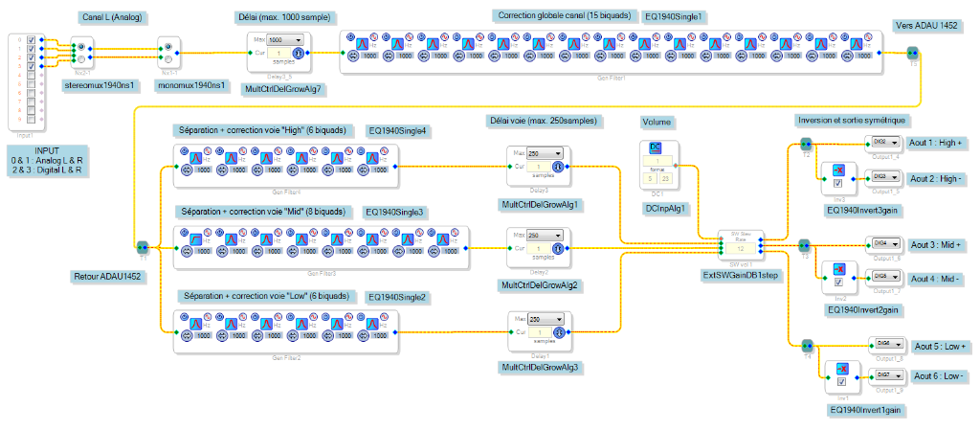Click the T5 terminal node near Vers ADAU 1452
The width and height of the screenshot is (980, 430).
tap(912, 54)
